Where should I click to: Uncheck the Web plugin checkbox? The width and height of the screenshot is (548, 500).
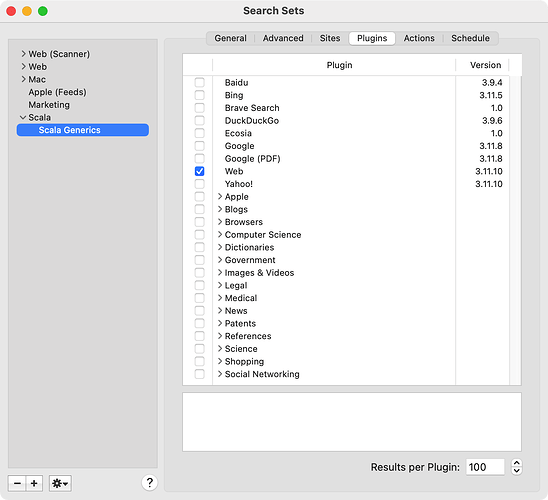200,171
